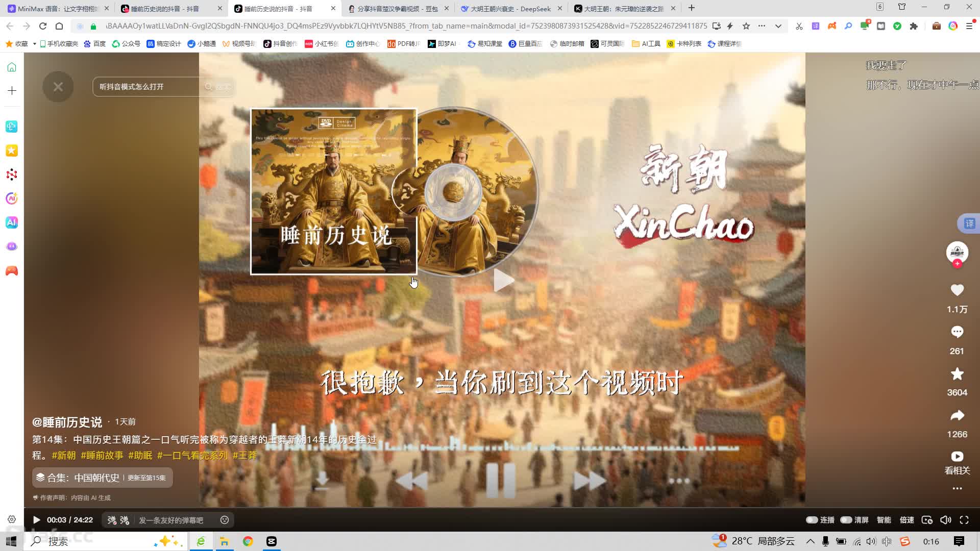Screen dimensions: 980x551
Task: Switch to MiniMax 语音 browser tab
Action: (x=57, y=9)
